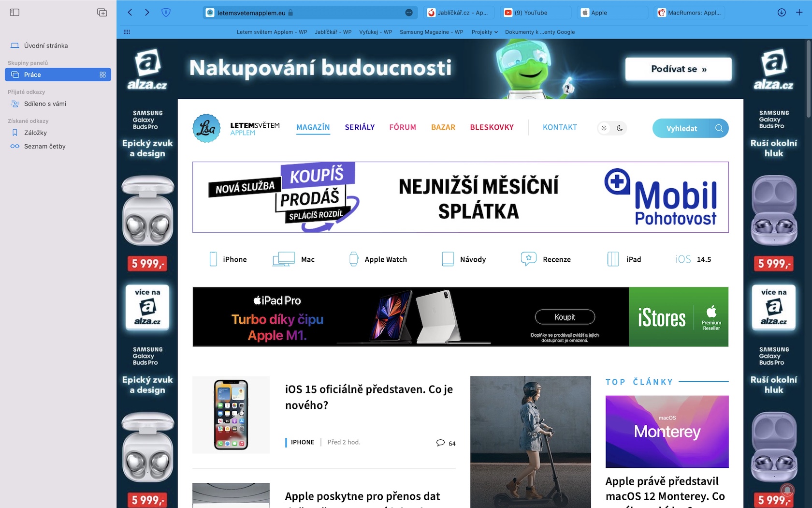Open comments bubble showing 64
Screen dimensions: 812x508
446,443
